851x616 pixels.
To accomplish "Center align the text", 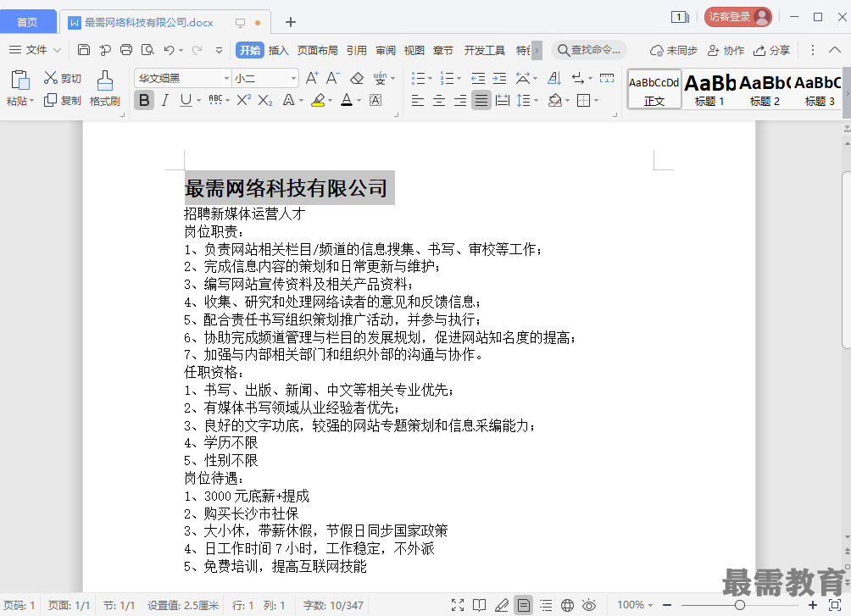I will coord(438,100).
